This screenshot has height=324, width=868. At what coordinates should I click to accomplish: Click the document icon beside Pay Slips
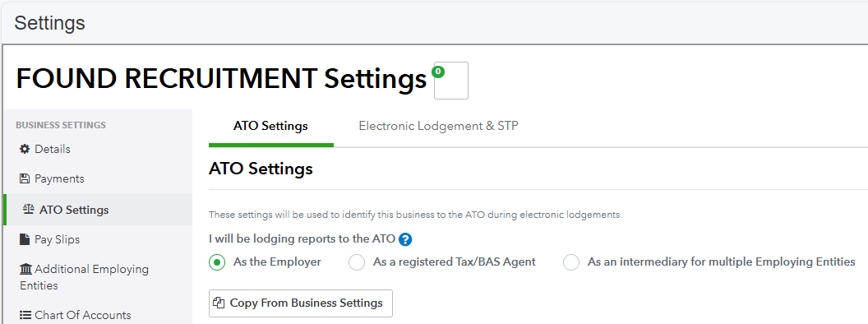(25, 239)
